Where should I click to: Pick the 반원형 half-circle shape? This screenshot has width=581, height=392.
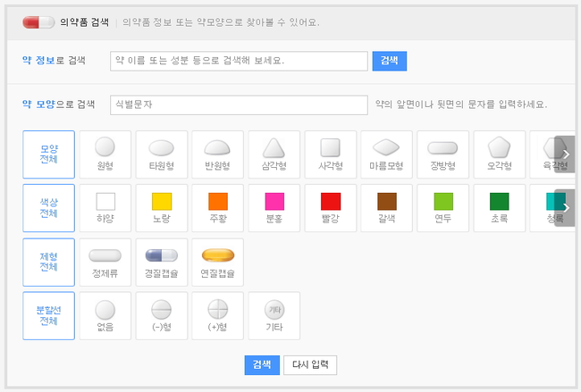[218, 154]
